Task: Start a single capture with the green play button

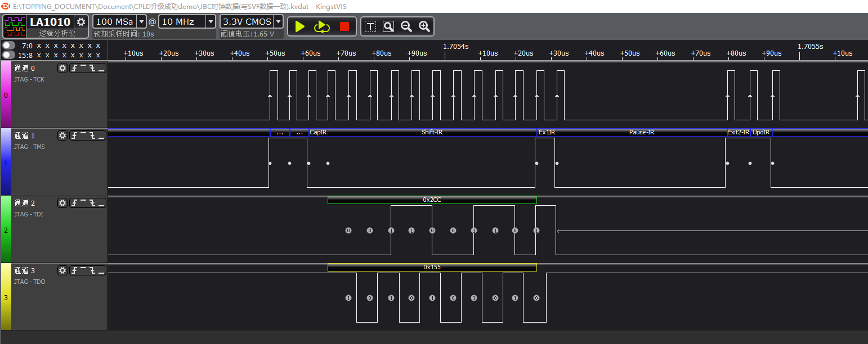Action: pyautogui.click(x=300, y=26)
